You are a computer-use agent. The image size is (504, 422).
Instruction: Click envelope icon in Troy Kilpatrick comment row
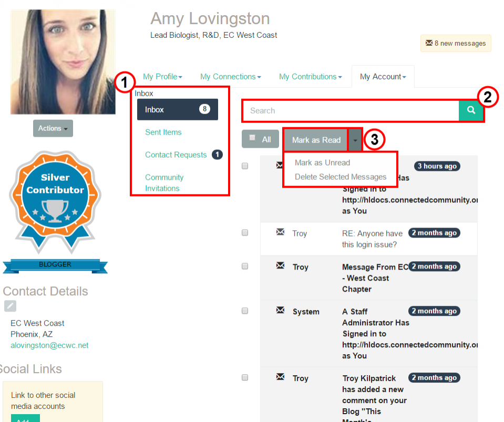click(x=280, y=377)
